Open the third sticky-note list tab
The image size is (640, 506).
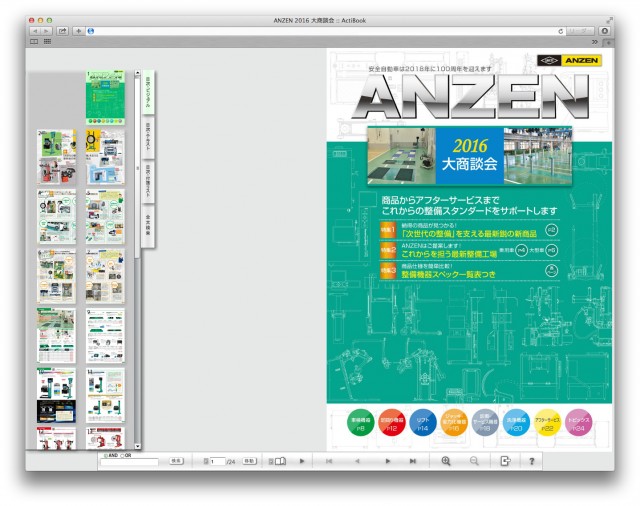[148, 184]
